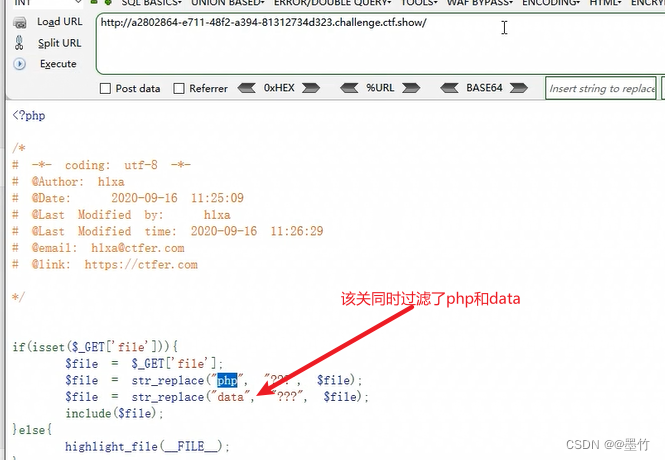Click the '@Author: h1xa' comment line

pos(69,182)
